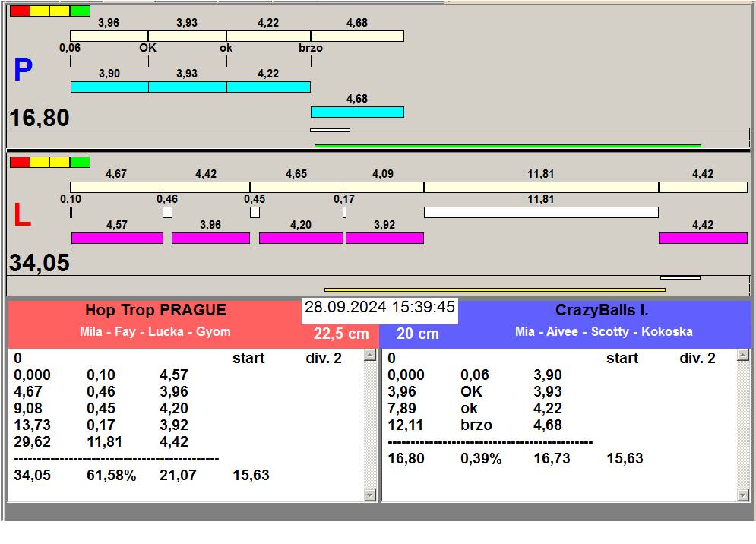Click the CrazyBalls I. team name
This screenshot has height=544, width=756.
pyautogui.click(x=602, y=310)
